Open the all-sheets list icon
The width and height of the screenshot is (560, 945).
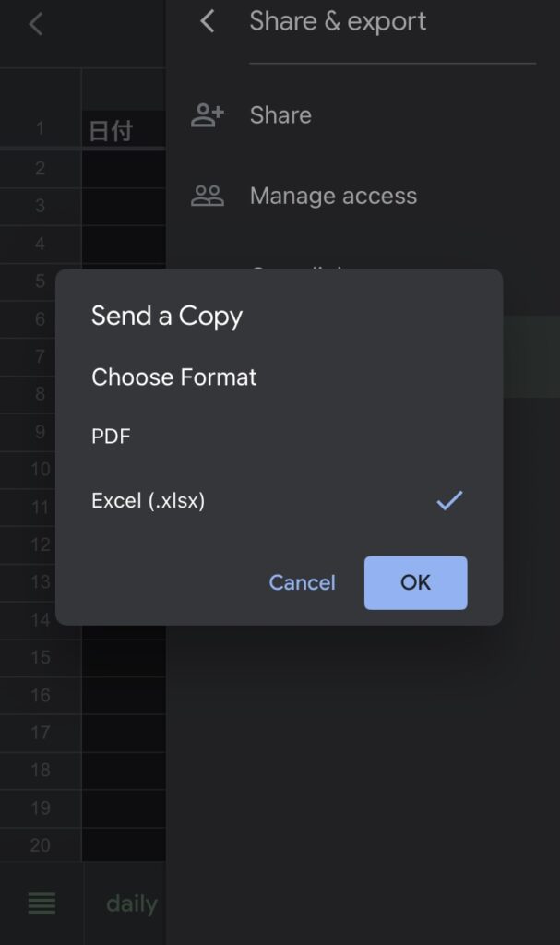(x=42, y=903)
